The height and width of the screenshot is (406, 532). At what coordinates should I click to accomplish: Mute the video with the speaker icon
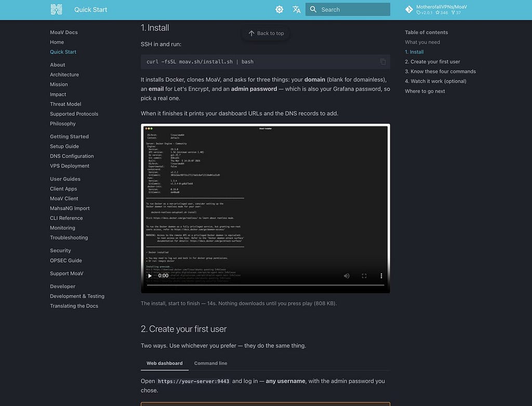coord(347,276)
